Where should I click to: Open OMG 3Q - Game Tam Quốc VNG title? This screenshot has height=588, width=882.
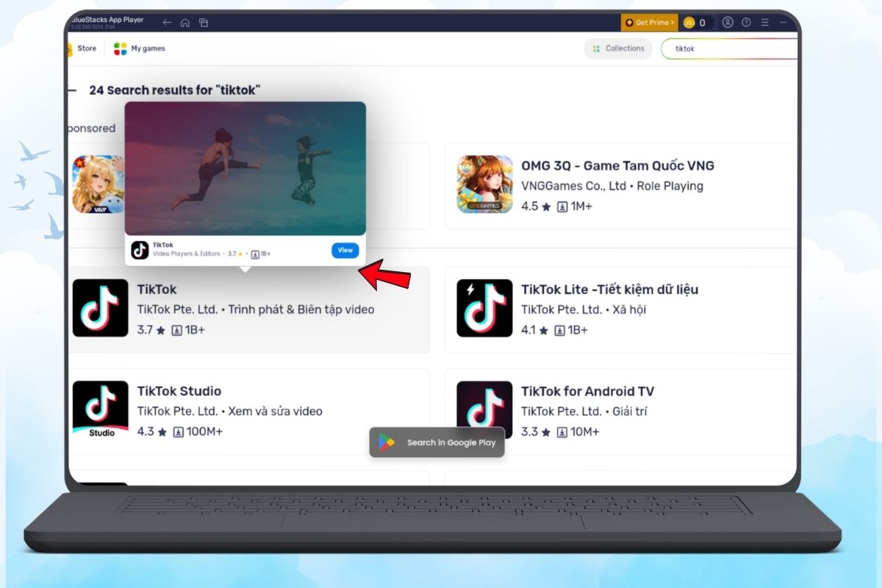pos(617,166)
